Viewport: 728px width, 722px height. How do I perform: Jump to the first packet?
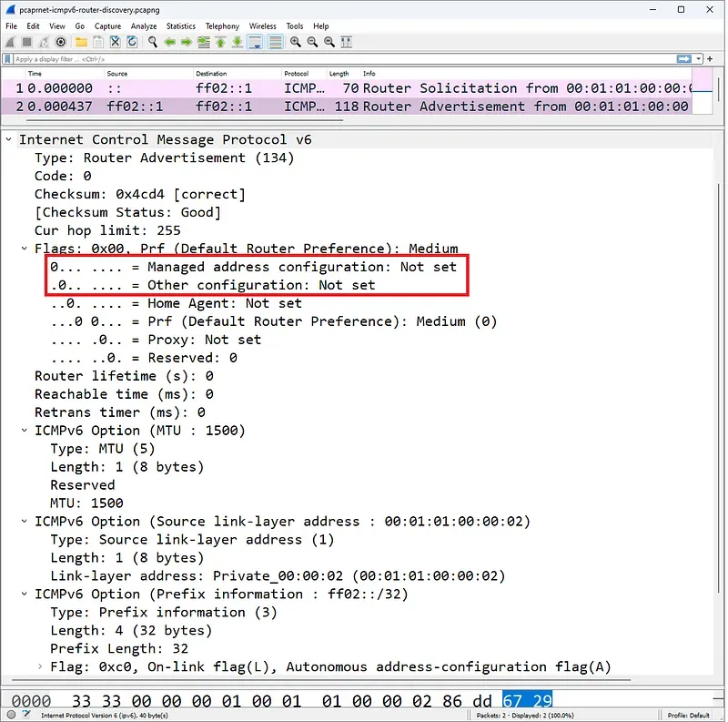pos(220,42)
